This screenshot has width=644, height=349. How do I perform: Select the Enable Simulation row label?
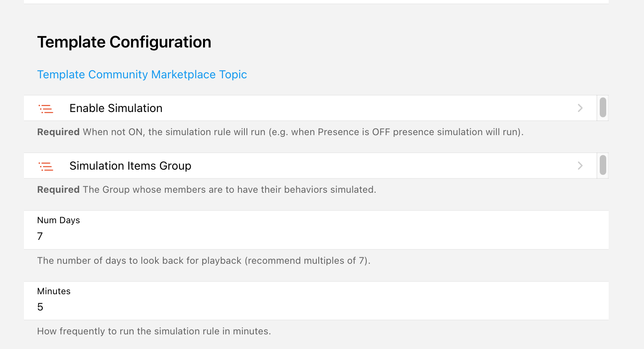pyautogui.click(x=116, y=108)
